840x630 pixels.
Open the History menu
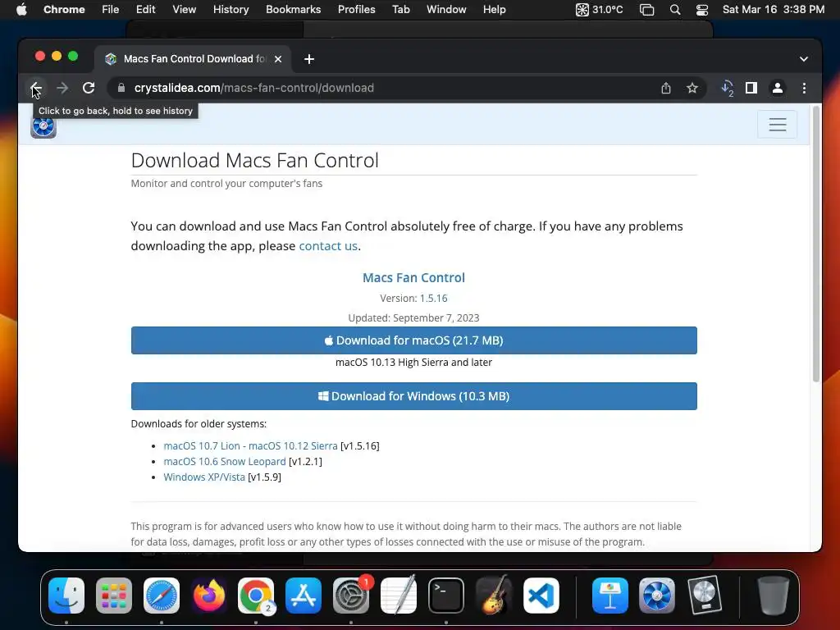point(231,10)
